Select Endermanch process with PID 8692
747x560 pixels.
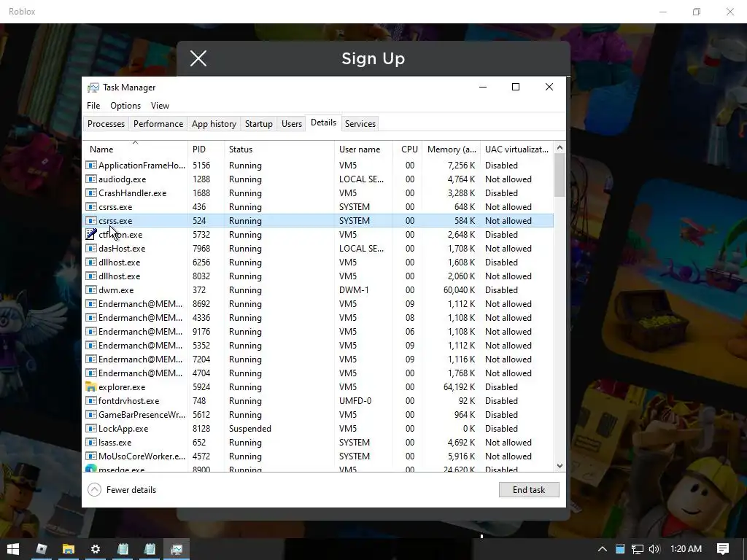pos(318,304)
